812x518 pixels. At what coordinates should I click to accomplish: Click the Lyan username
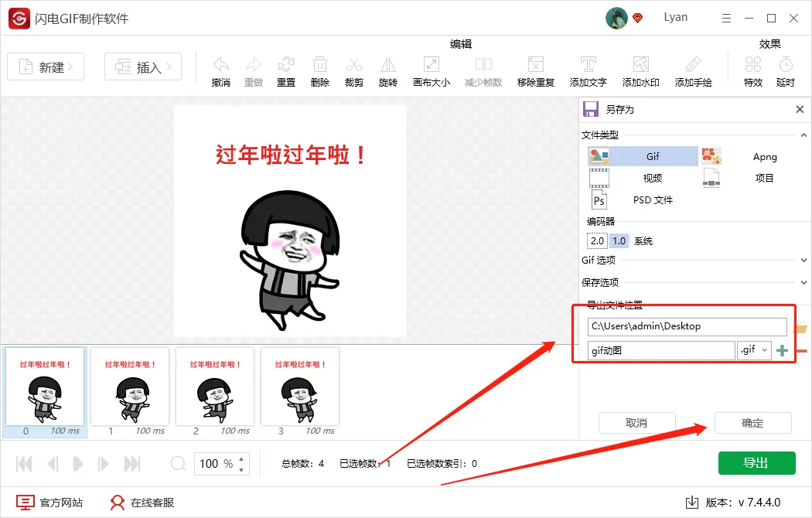coord(676,18)
